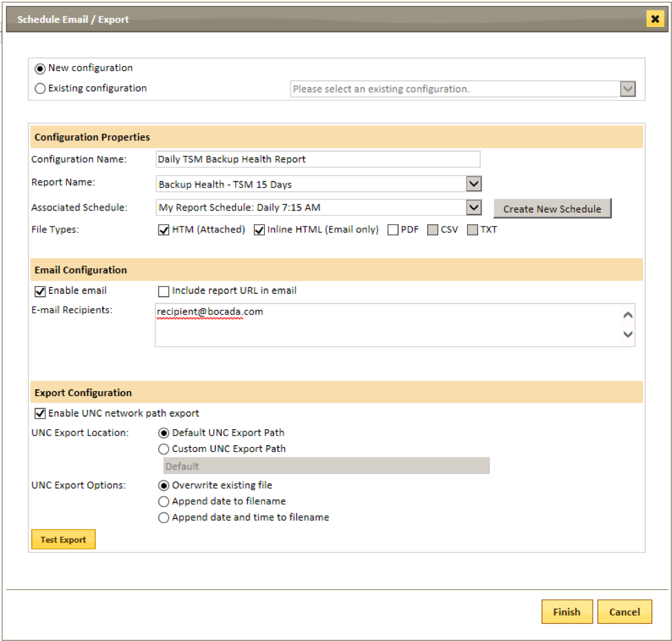Uncheck the HTM (Attached) file type
672x641 pixels.
click(x=164, y=229)
